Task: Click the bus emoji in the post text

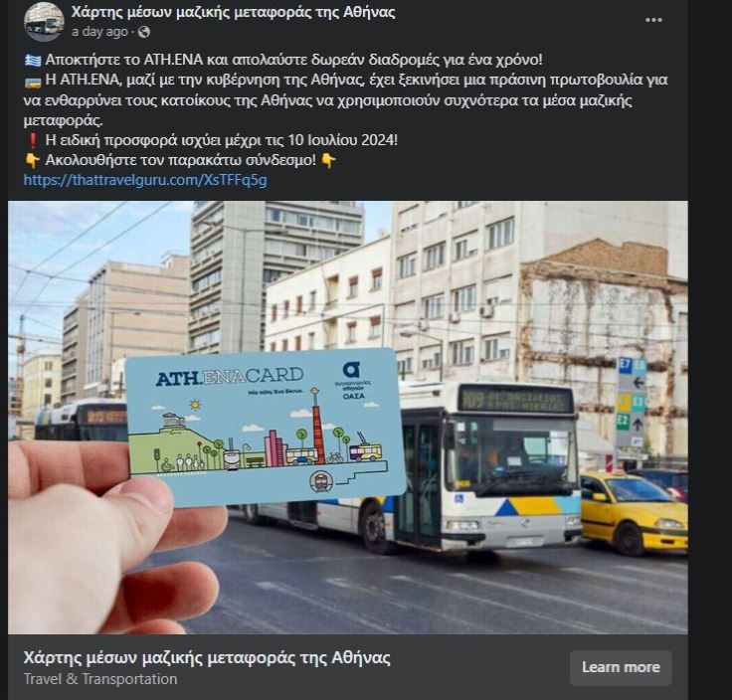Action: point(33,83)
